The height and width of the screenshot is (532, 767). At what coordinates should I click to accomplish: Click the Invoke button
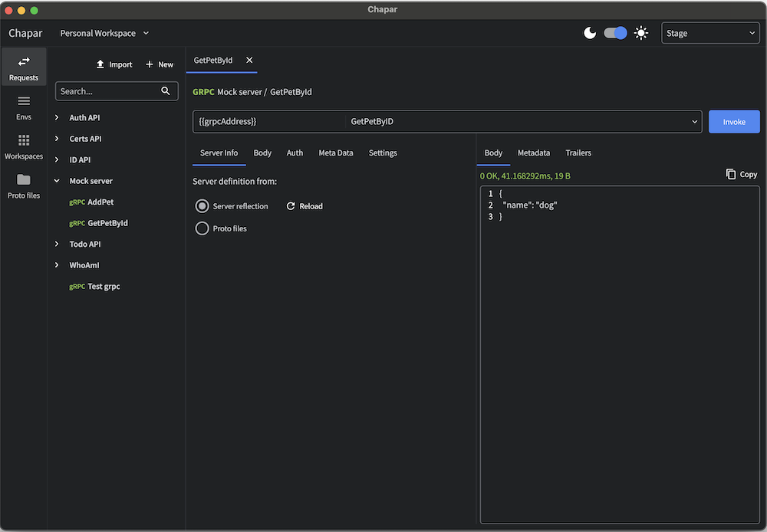click(x=734, y=122)
